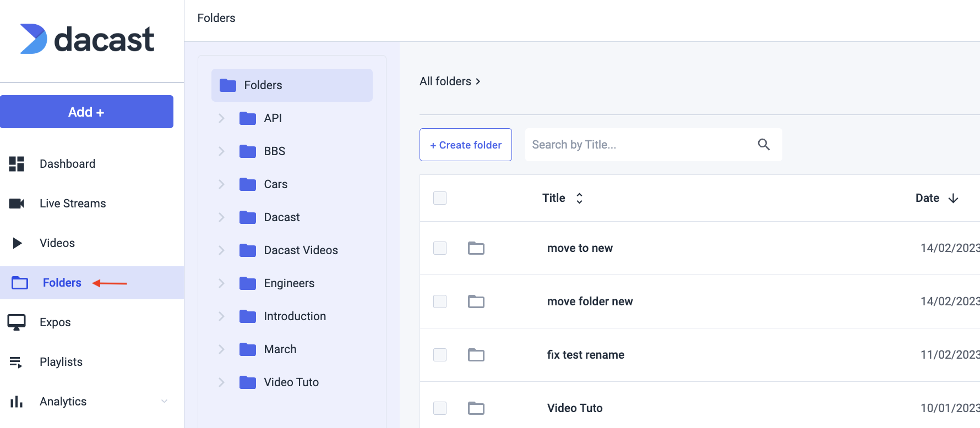The image size is (980, 428).
Task: Expand the API folder chevron
Action: [221, 118]
